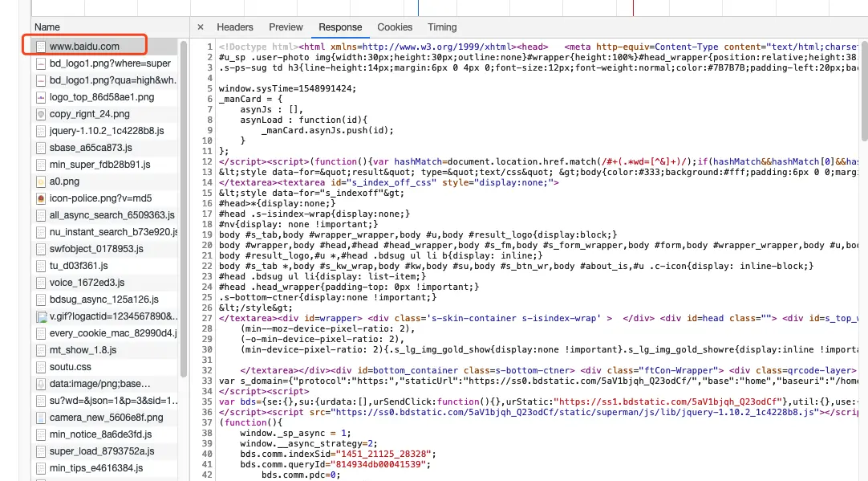The width and height of the screenshot is (868, 481).
Task: Select voice_1672ed3.js request
Action: click(x=104, y=283)
